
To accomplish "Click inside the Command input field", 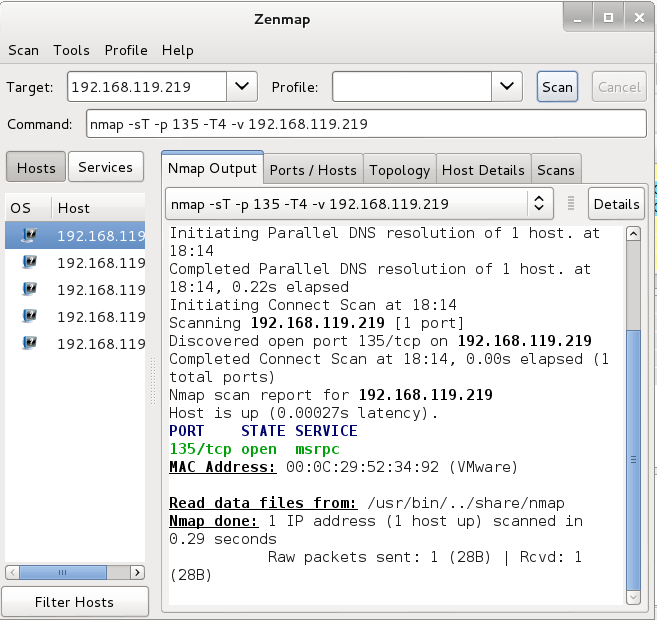I will click(x=366, y=125).
